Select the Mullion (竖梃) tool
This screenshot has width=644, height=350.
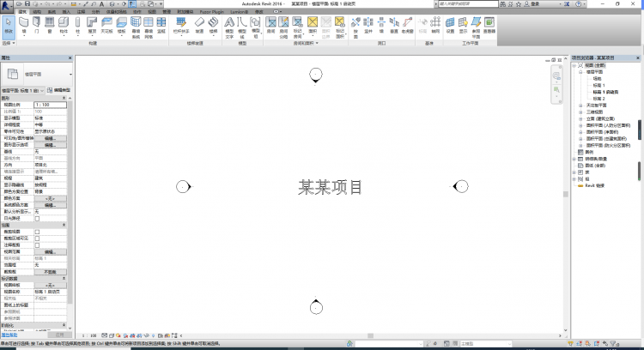tap(161, 26)
